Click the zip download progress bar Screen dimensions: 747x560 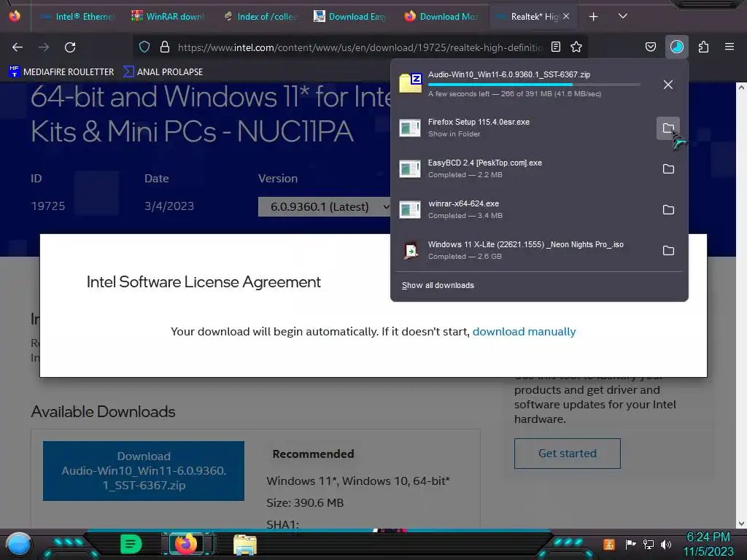[x=533, y=85]
